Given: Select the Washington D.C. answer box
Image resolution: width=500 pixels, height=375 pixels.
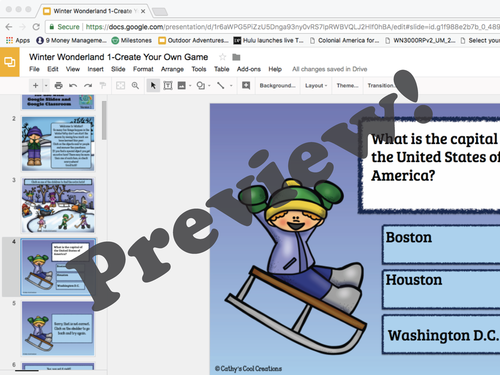Looking at the screenshot, I should (x=441, y=335).
